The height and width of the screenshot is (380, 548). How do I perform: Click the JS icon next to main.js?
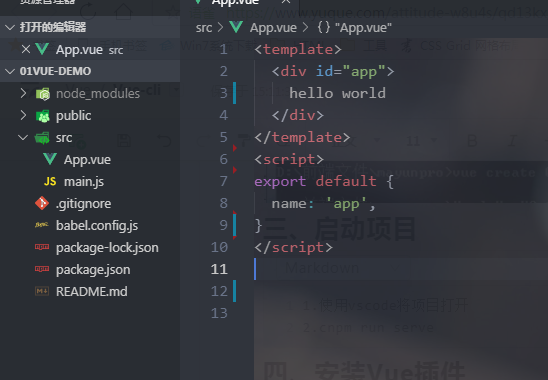(50, 181)
